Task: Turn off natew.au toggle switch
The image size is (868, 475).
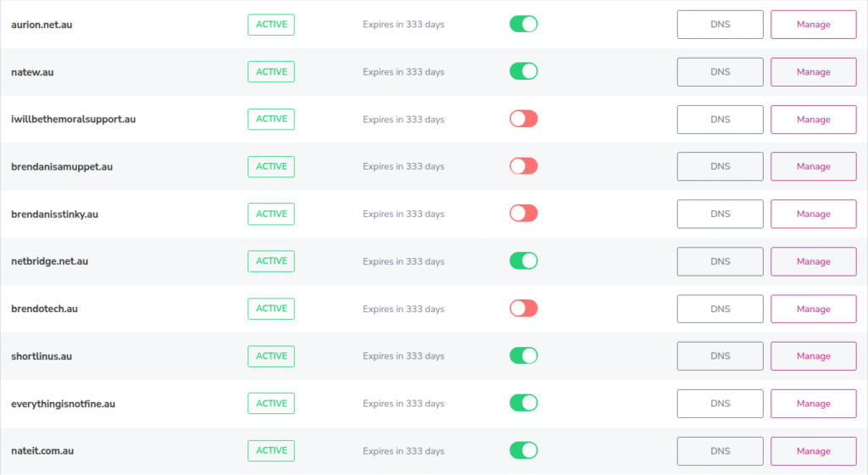Action: tap(523, 72)
